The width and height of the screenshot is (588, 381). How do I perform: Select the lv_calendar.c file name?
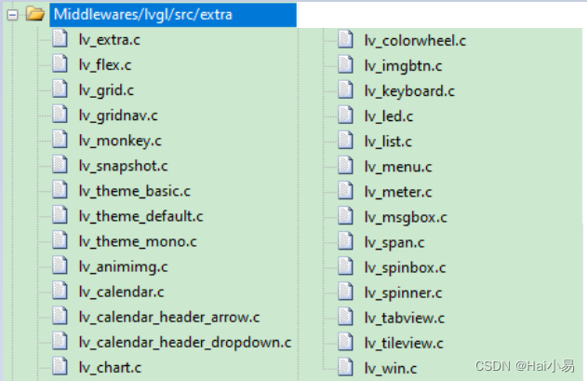[x=121, y=292]
